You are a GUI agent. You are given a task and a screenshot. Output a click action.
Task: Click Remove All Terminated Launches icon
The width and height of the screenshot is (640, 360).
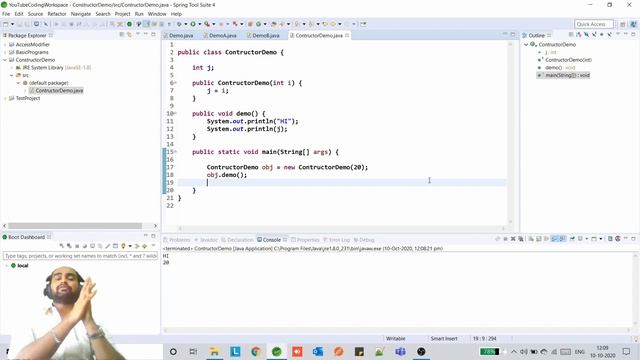click(521, 239)
